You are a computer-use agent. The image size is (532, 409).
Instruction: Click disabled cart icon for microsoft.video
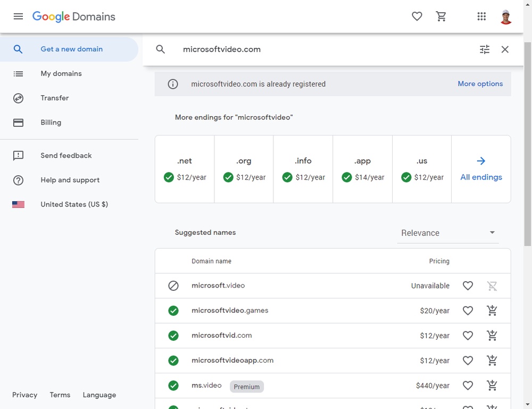pos(492,285)
